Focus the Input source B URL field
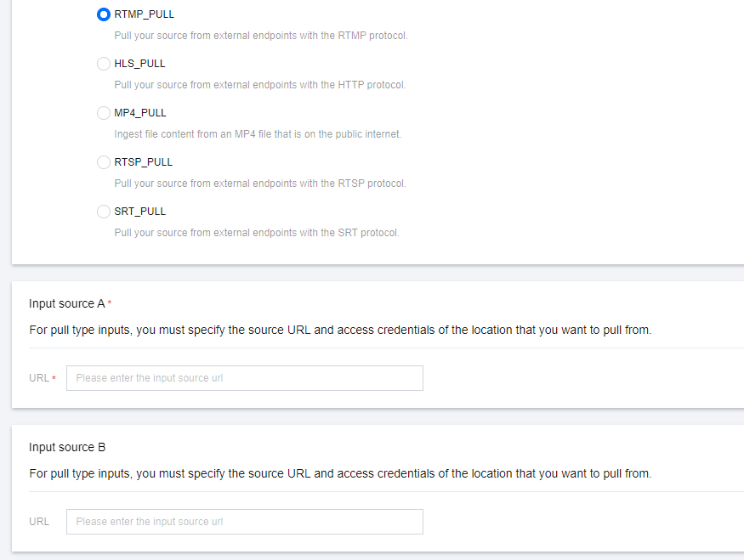The image size is (744, 560). click(245, 522)
